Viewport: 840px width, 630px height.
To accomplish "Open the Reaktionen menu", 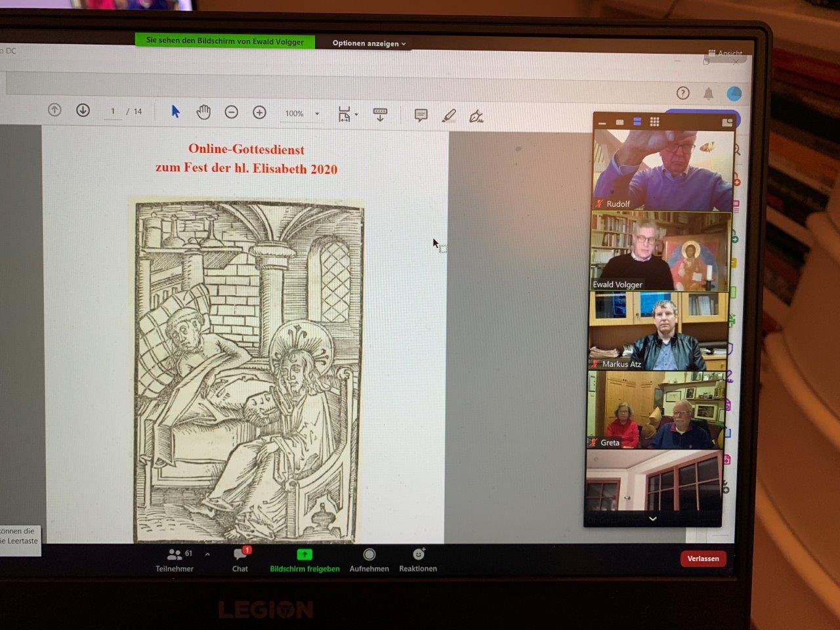I will [418, 560].
